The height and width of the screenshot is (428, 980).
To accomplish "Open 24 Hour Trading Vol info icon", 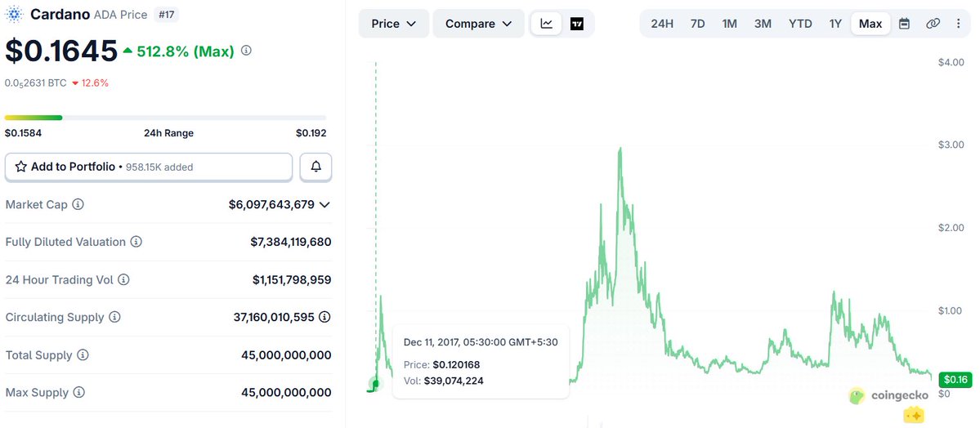I will 123,280.
